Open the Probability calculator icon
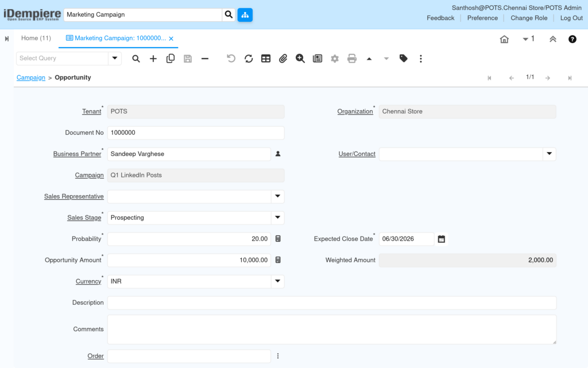This screenshot has height=368, width=588. [x=278, y=239]
